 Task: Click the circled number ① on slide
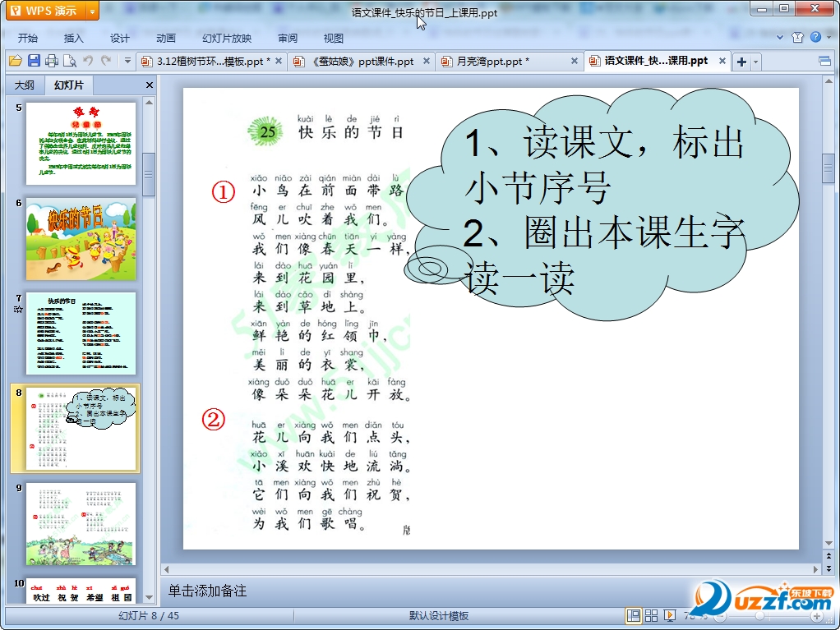[224, 191]
